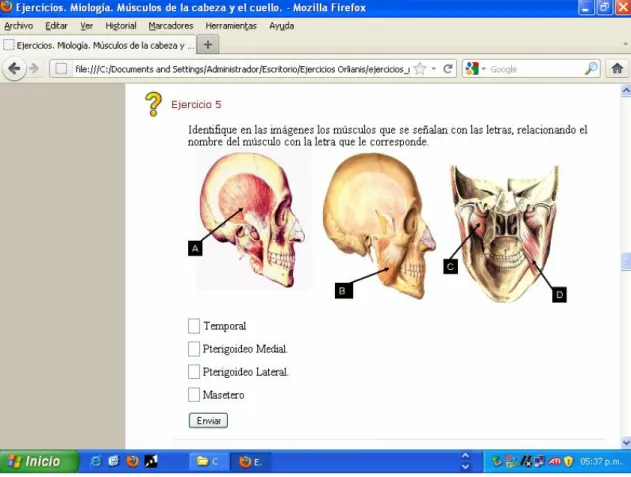Click the ATI tray icon
This screenshot has height=477, width=631.
555,461
